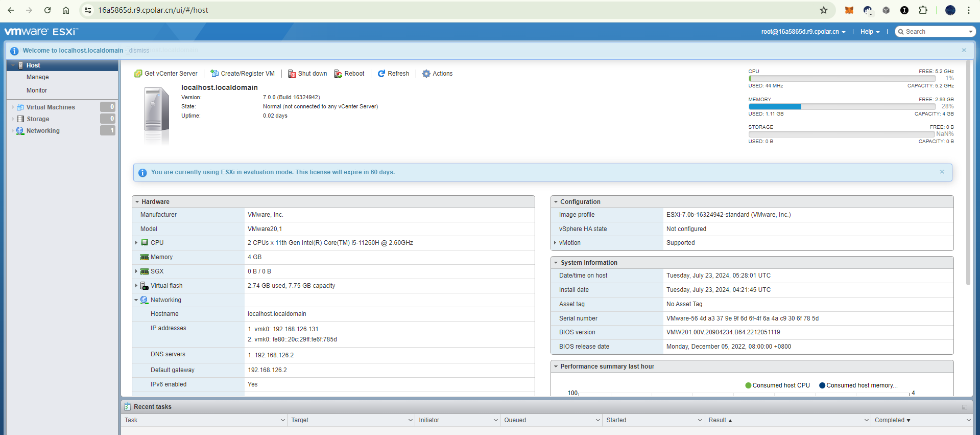Close the evaluation mode license notice

(942, 172)
